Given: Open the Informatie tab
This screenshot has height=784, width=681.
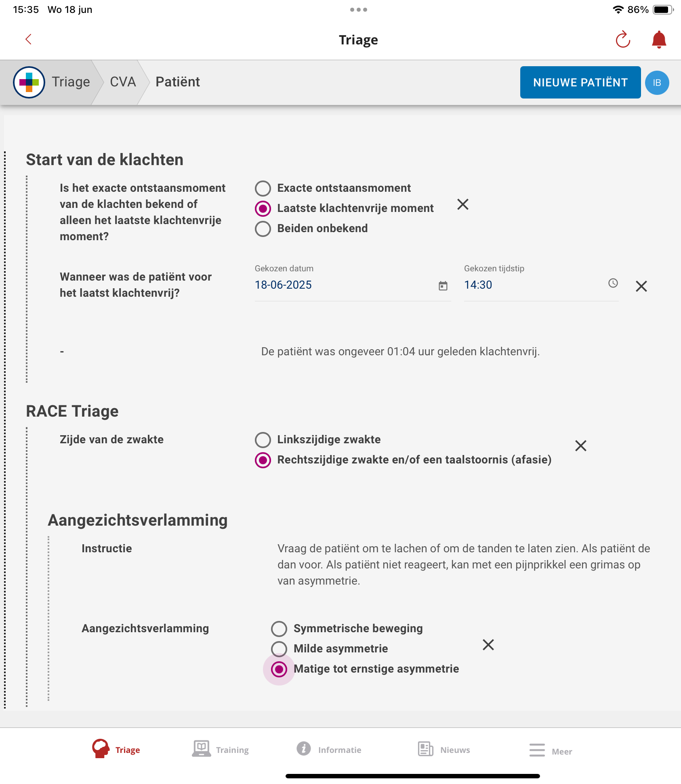Looking at the screenshot, I should click(x=329, y=749).
